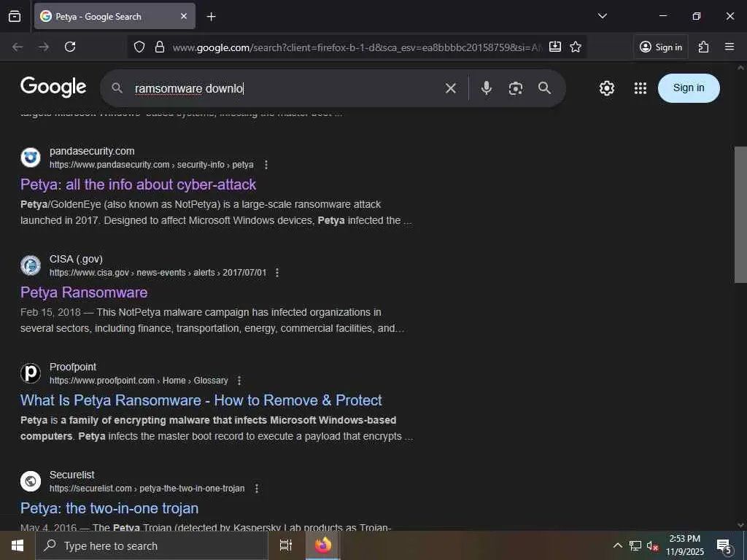The width and height of the screenshot is (747, 560).
Task: Click the CISA (.gov) site favicon
Action: [31, 265]
